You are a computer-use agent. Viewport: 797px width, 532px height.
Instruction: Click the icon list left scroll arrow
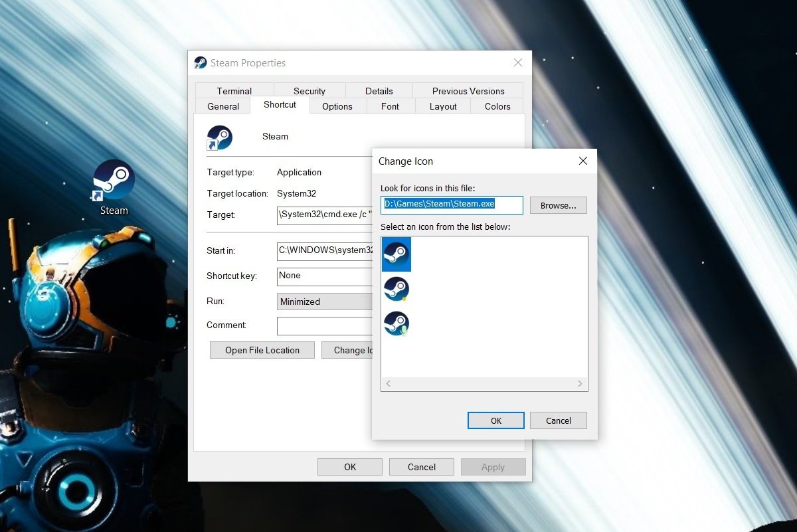(389, 384)
